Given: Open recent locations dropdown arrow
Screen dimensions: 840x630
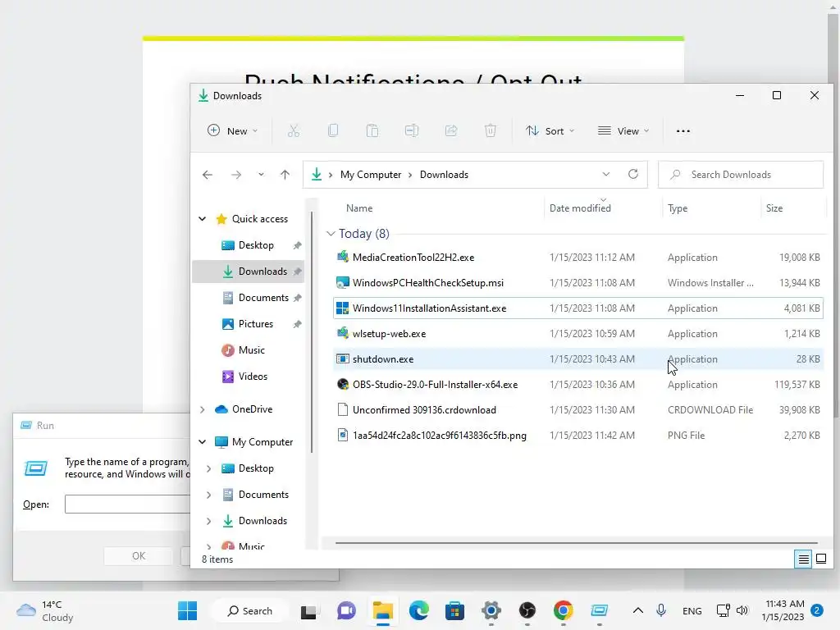Looking at the screenshot, I should (261, 175).
